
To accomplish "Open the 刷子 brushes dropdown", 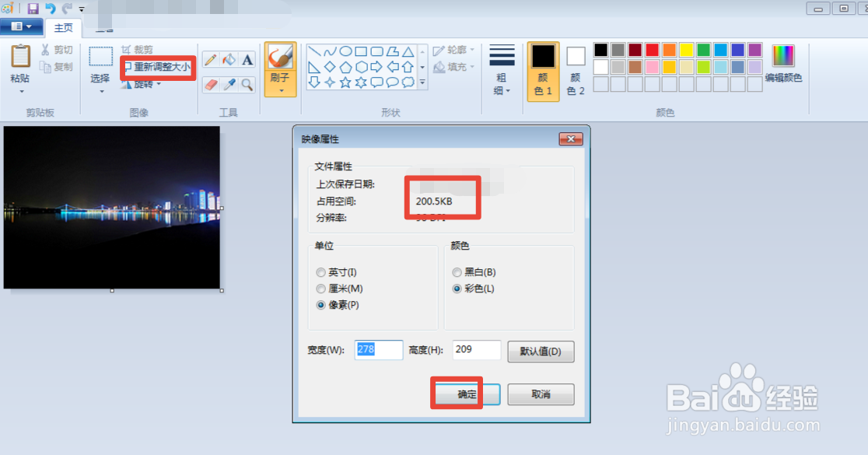I will pyautogui.click(x=280, y=89).
